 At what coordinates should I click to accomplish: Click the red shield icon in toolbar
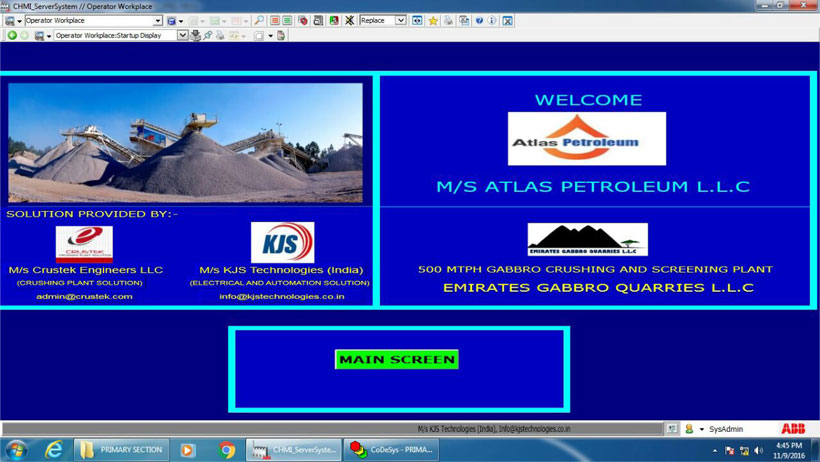coord(303,20)
